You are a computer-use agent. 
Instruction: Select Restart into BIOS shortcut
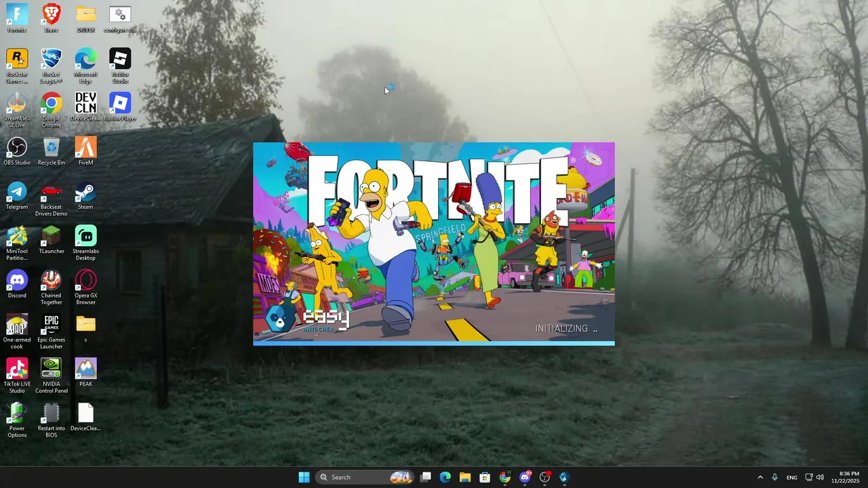point(51,420)
